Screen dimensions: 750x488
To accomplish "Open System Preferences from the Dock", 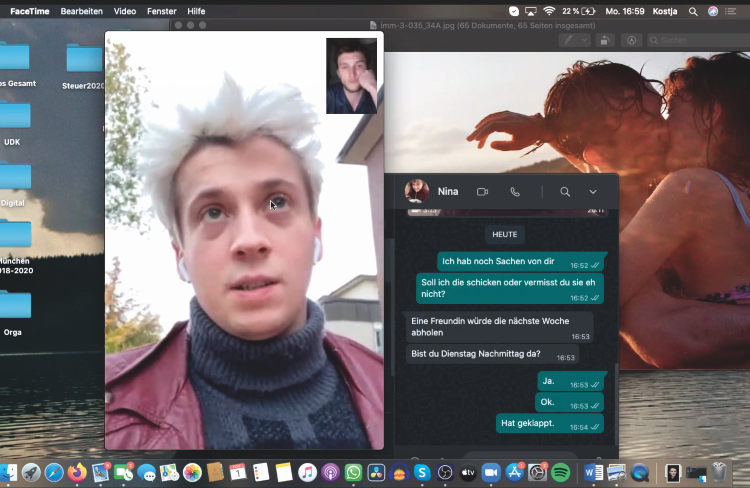I will click(x=537, y=473).
